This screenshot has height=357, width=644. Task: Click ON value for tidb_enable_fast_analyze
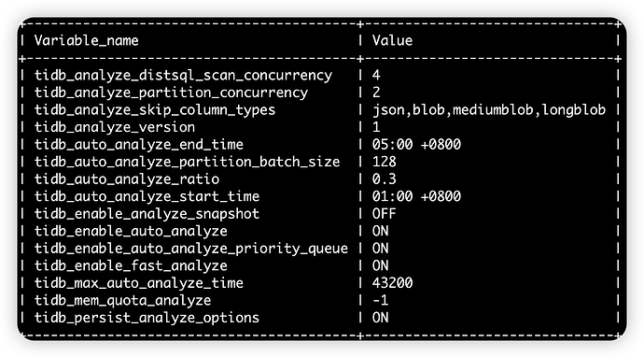(x=380, y=265)
